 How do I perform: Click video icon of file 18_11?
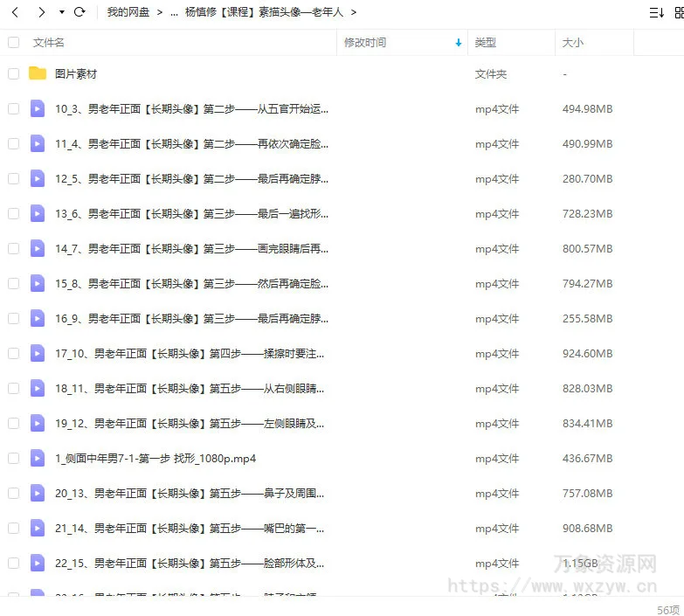38,388
